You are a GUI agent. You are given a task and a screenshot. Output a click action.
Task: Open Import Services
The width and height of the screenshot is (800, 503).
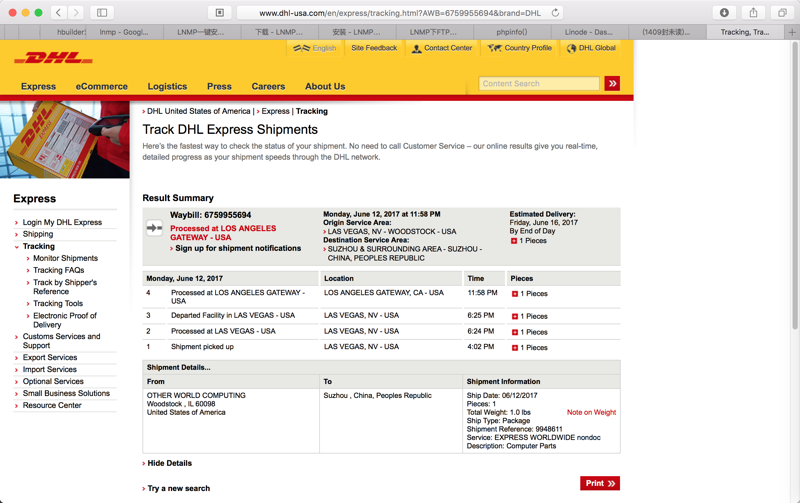point(49,369)
